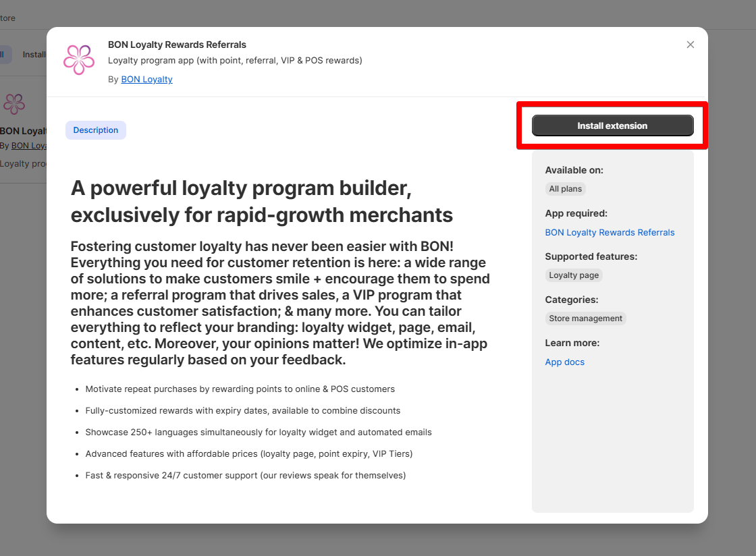Click the store breadcrumb text at top left
The image size is (756, 556).
7,18
